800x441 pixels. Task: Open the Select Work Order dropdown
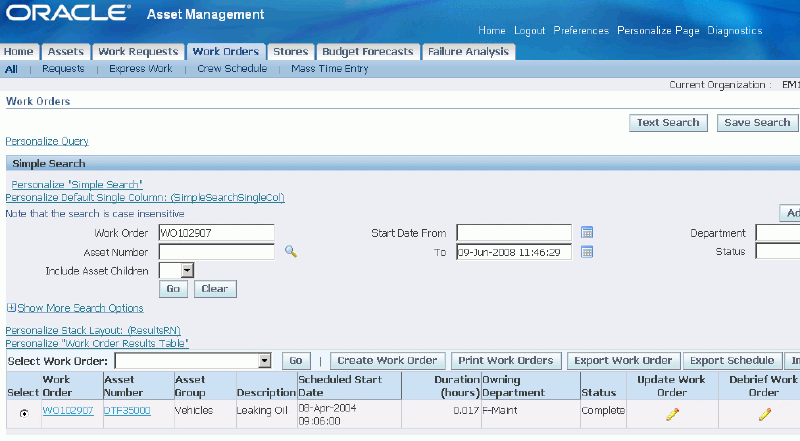coord(264,361)
